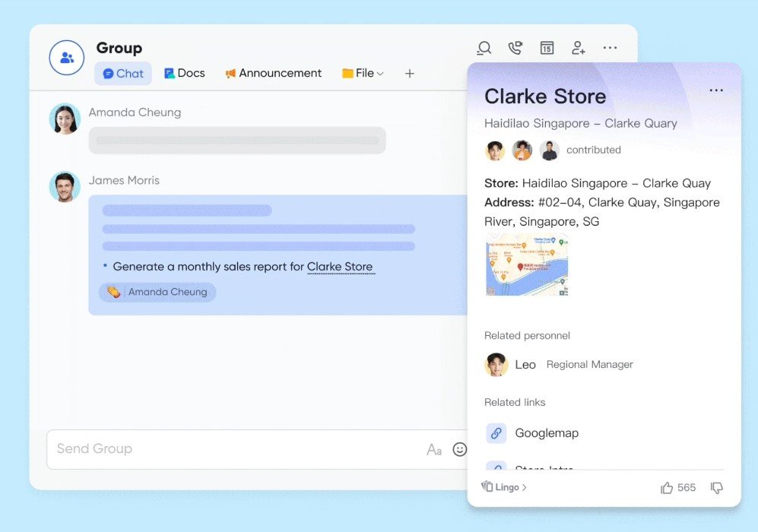Open text formatting Aa icon
Screen dimensions: 758x532
coord(434,449)
